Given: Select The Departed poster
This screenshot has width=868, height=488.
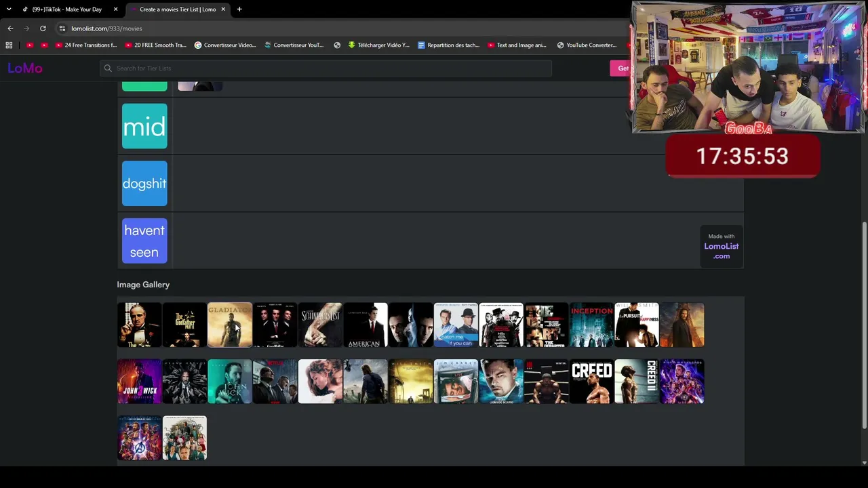Looking at the screenshot, I should (x=547, y=325).
